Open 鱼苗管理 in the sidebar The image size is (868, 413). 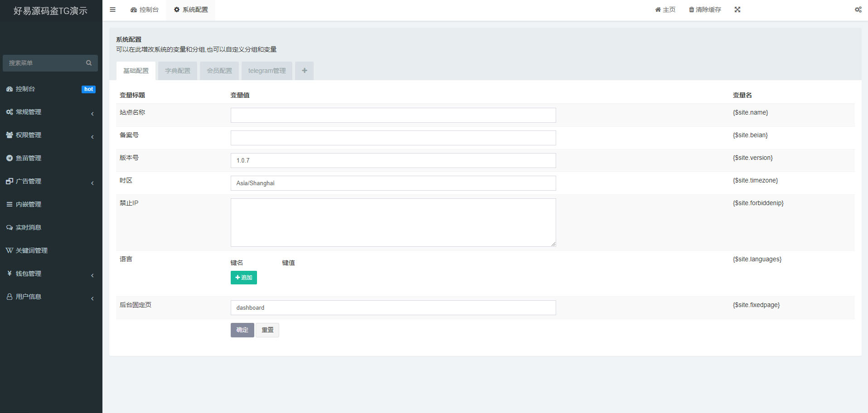[x=28, y=158]
